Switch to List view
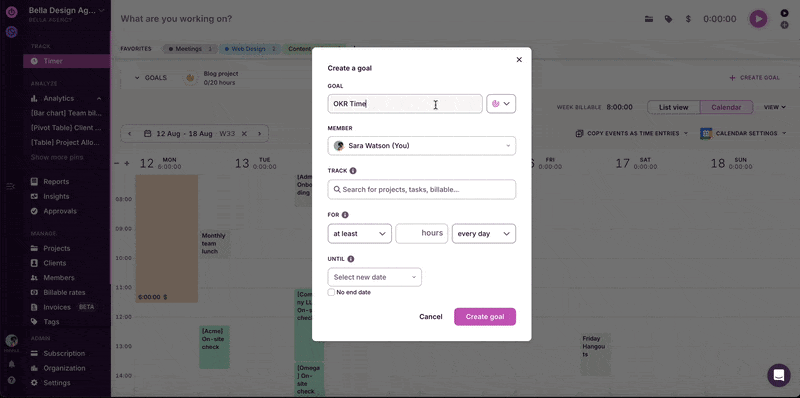Screen dimensions: 800x398 pos(673,107)
